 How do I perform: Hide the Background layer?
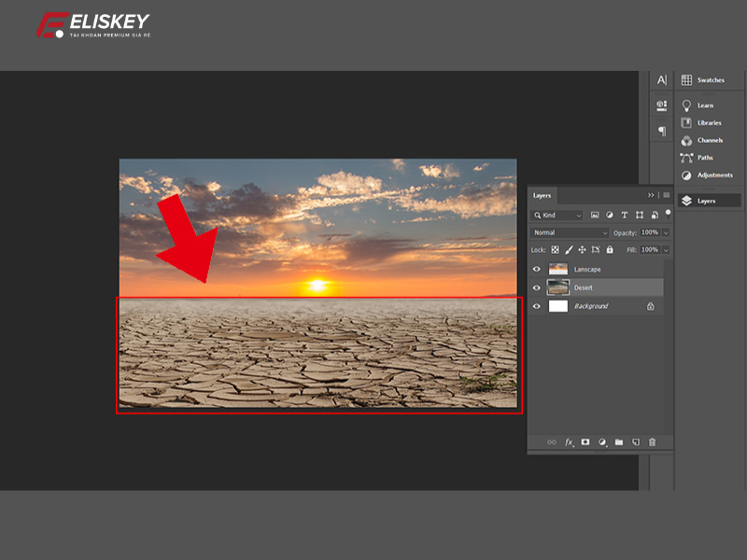click(537, 305)
